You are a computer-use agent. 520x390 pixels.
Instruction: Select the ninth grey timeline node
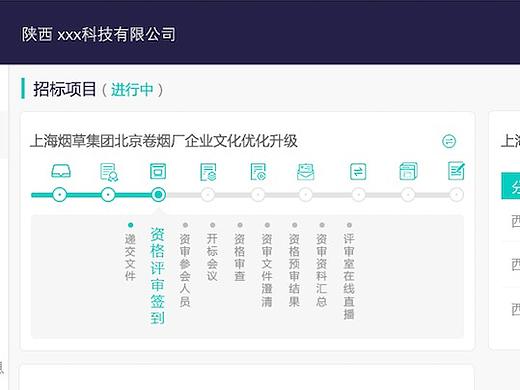[456, 195]
